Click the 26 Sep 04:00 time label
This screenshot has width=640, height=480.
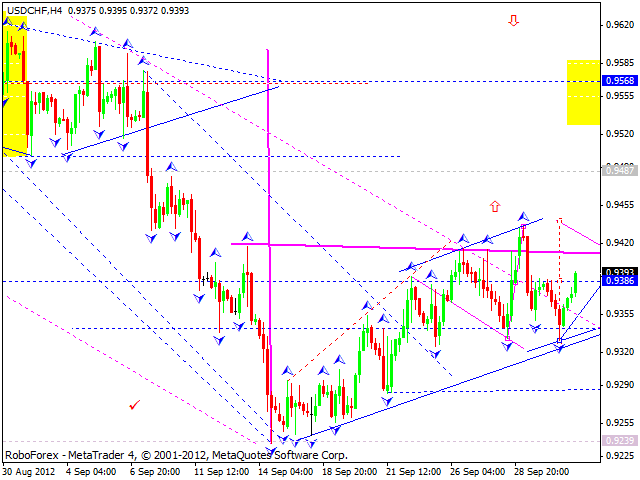(x=478, y=472)
